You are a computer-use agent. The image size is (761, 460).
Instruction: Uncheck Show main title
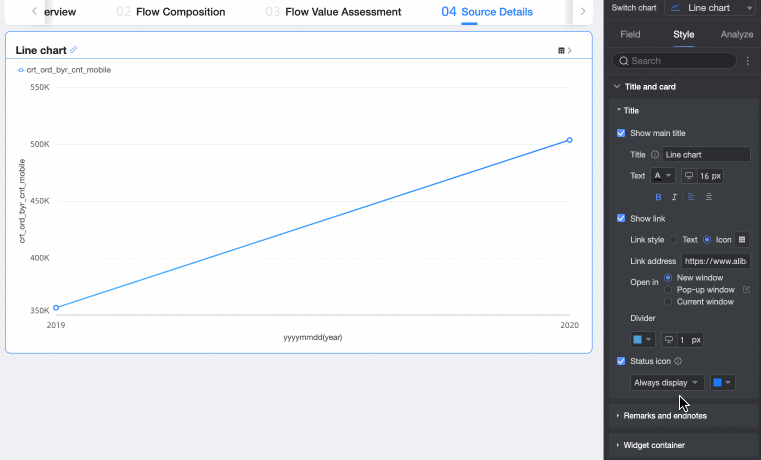coord(621,133)
